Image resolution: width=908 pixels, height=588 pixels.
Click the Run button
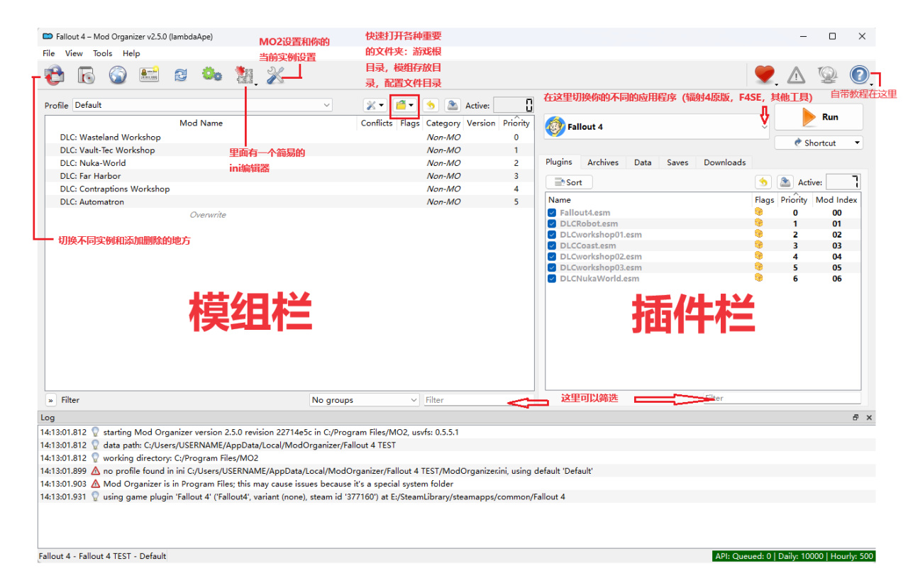click(x=819, y=117)
